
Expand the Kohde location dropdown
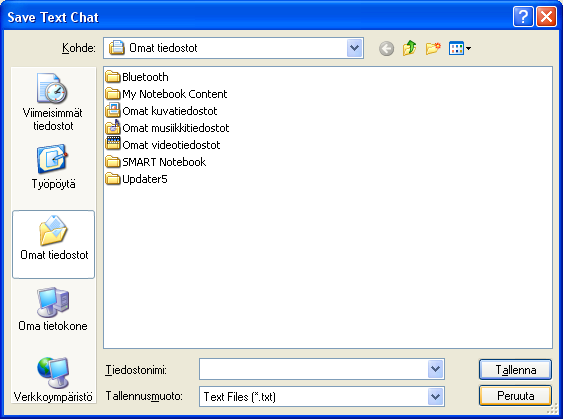(355, 48)
